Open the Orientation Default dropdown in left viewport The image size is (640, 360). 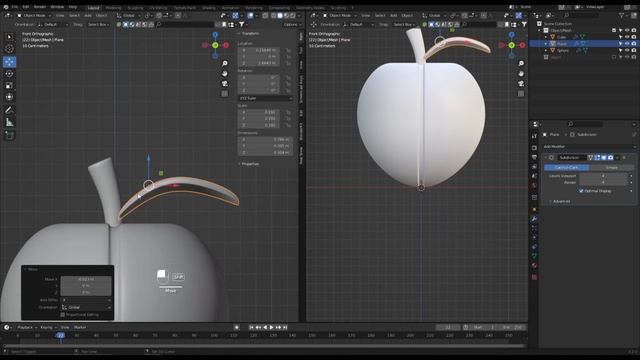click(x=52, y=24)
